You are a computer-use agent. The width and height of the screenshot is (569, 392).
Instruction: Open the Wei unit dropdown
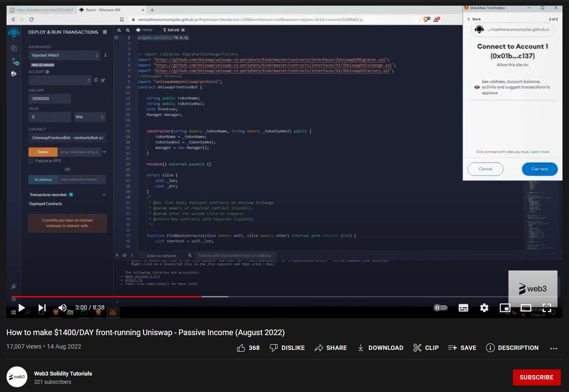[x=90, y=117]
